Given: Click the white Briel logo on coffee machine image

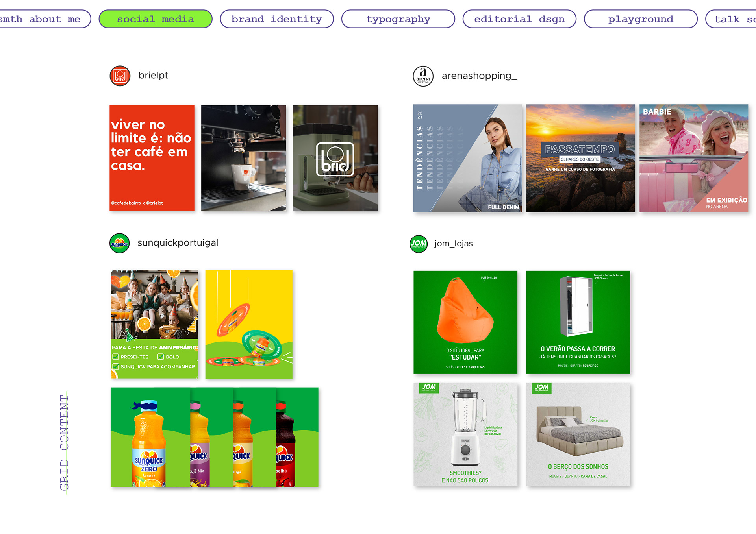Looking at the screenshot, I should point(335,159).
